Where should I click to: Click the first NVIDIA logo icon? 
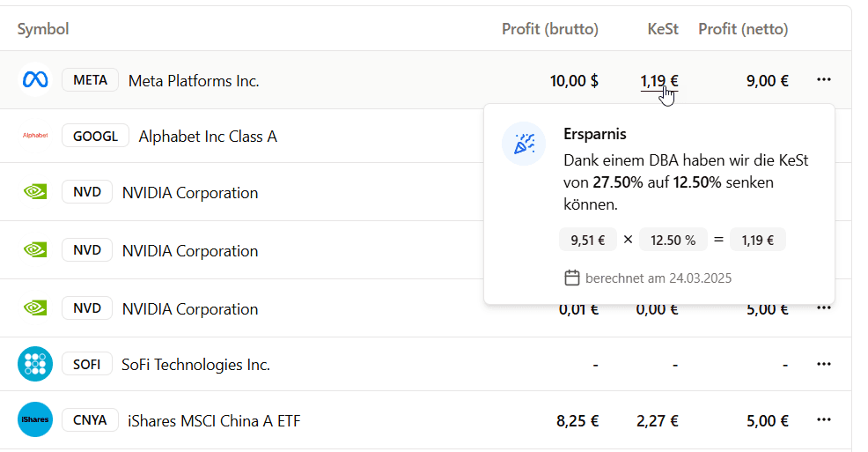pos(35,192)
